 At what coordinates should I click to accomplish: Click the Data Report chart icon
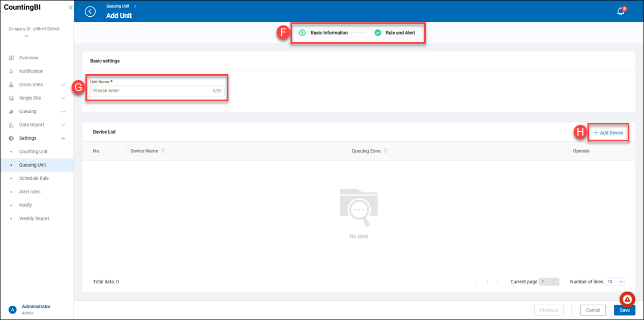pyautogui.click(x=11, y=125)
